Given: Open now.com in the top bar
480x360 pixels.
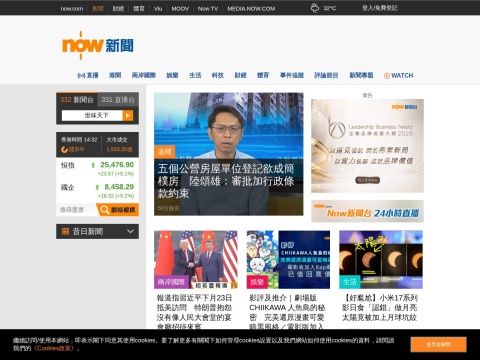Looking at the screenshot, I should point(72,8).
